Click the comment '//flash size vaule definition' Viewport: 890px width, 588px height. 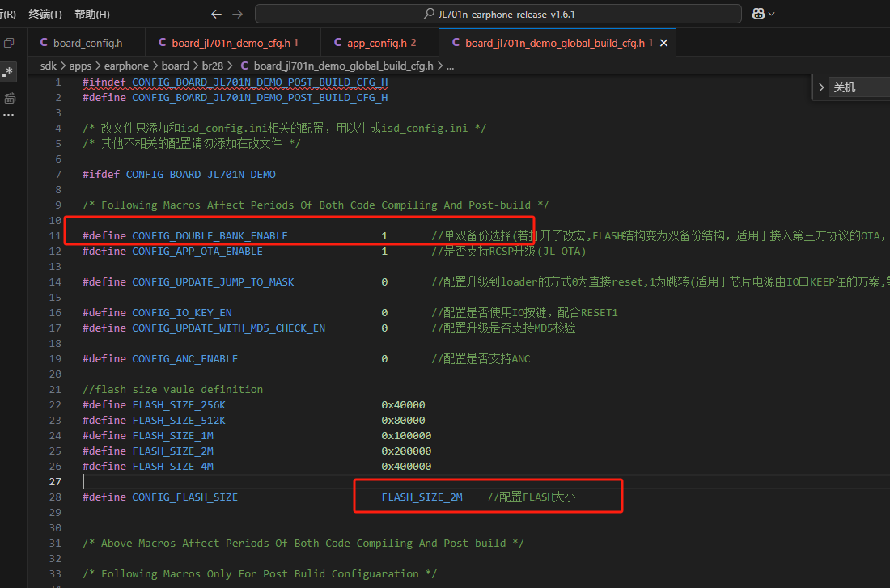click(172, 389)
